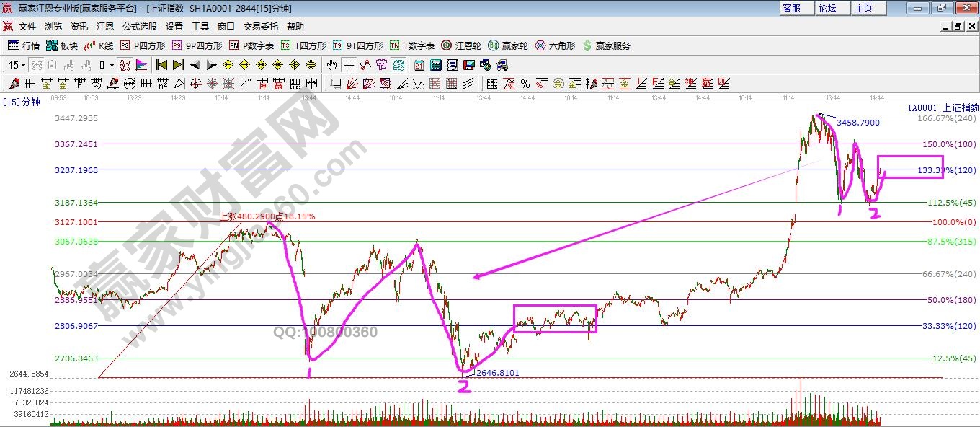The image size is (980, 427).
Task: Click the percent (%) drawing tool
Action: [x=525, y=84]
